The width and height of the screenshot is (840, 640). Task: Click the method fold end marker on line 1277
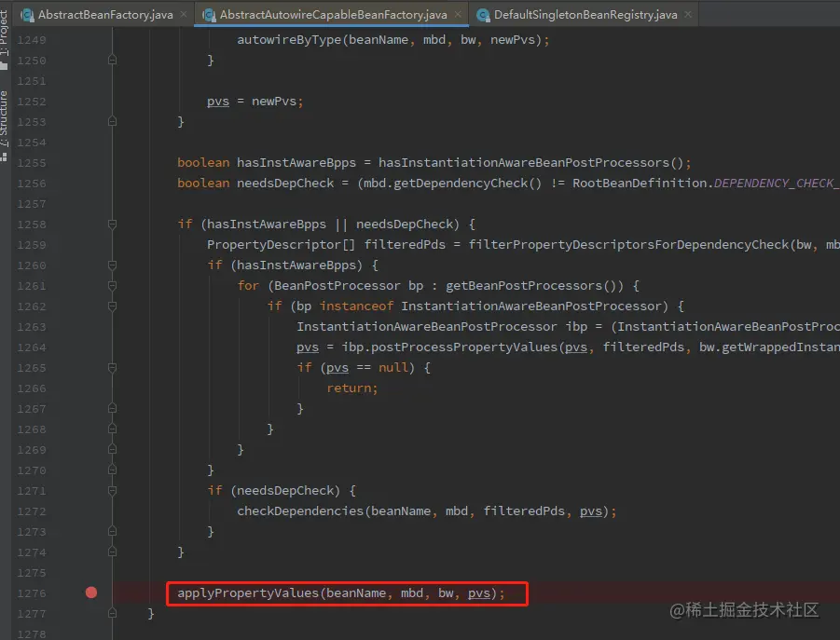112,613
